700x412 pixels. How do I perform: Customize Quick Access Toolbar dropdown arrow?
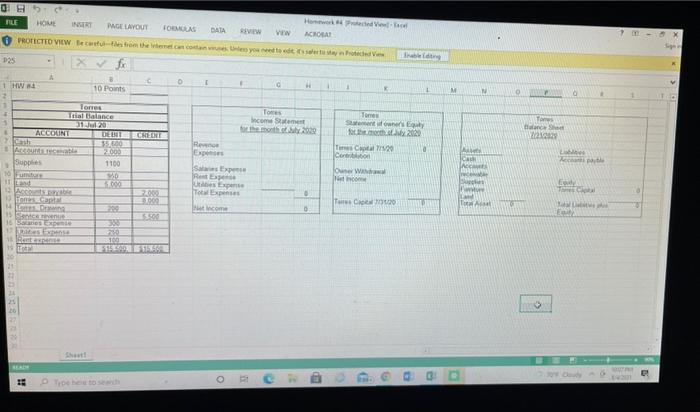coord(76,11)
